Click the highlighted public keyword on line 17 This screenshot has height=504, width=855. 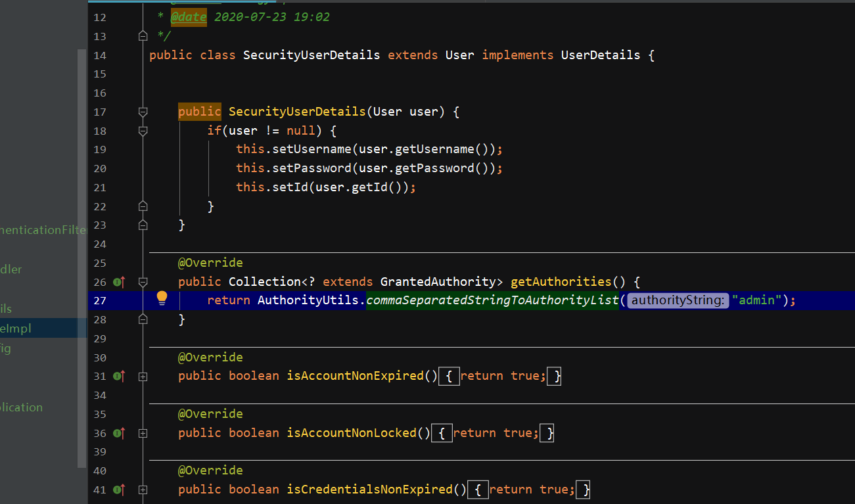point(200,112)
